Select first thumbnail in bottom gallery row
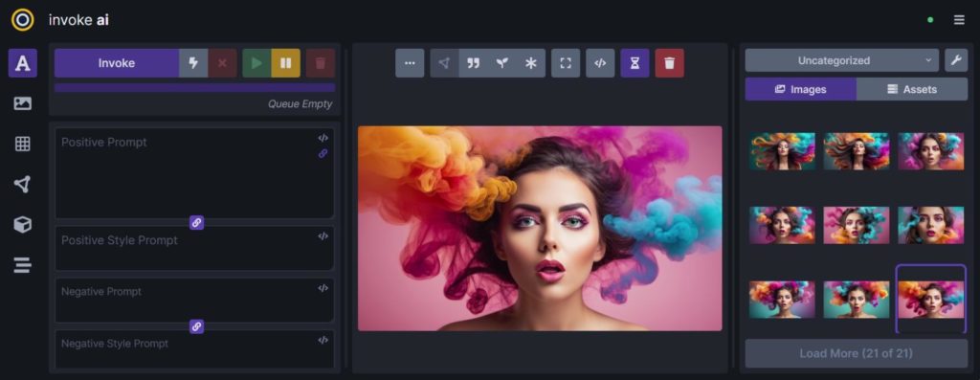Viewport: 980px width, 380px height. click(x=783, y=300)
